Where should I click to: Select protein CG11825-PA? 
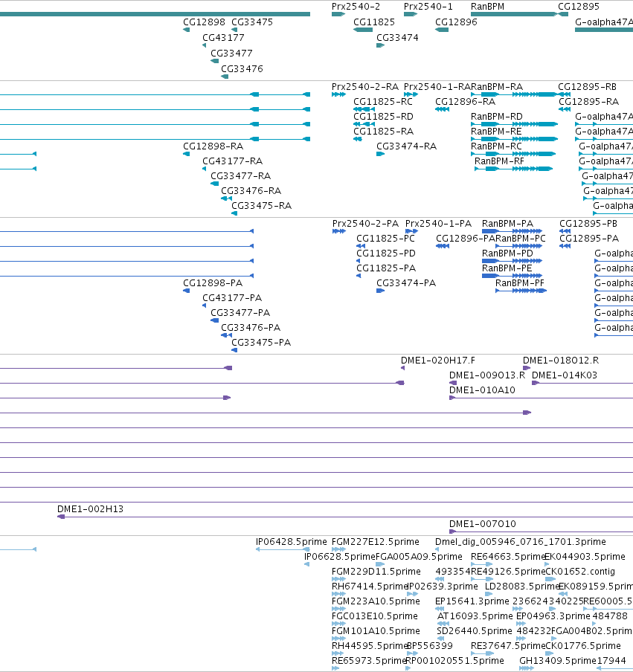(386, 268)
